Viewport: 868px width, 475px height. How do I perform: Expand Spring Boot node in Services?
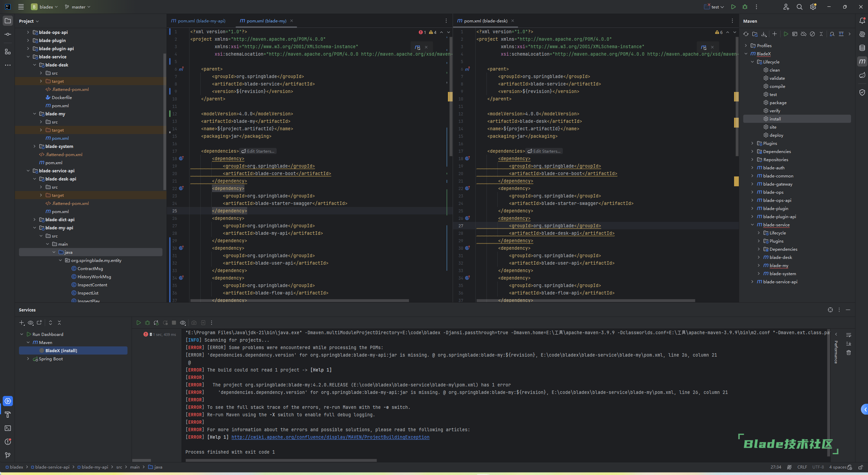click(x=28, y=359)
